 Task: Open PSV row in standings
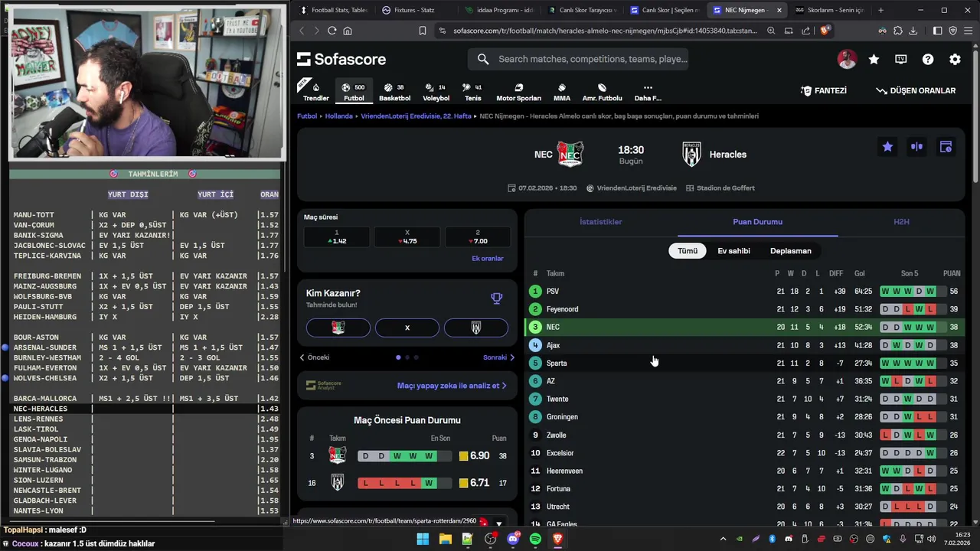pyautogui.click(x=745, y=291)
